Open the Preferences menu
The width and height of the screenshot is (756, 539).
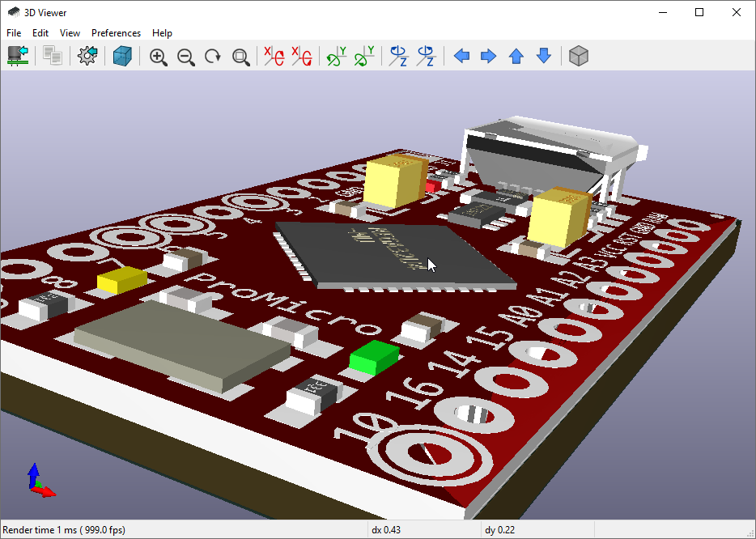pyautogui.click(x=117, y=33)
